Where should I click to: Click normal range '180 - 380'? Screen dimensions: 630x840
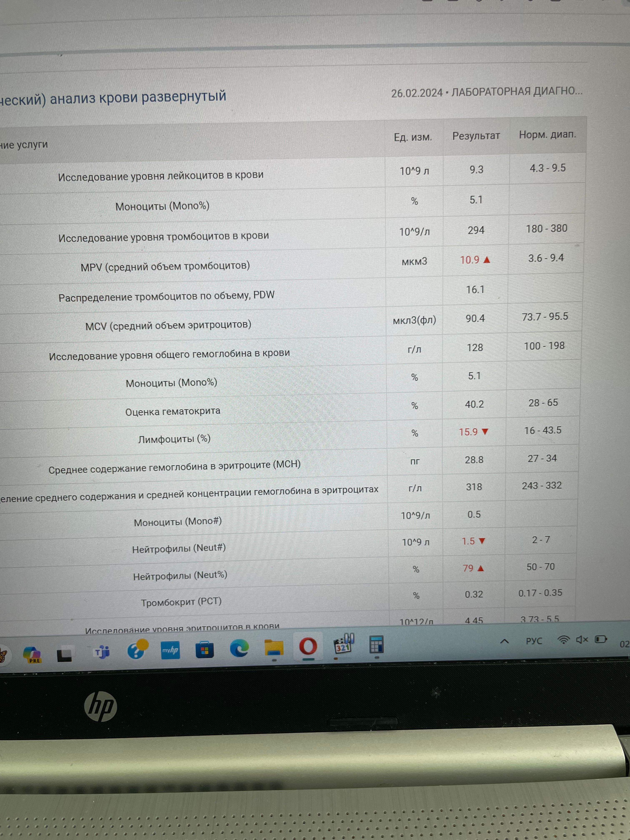(x=546, y=229)
